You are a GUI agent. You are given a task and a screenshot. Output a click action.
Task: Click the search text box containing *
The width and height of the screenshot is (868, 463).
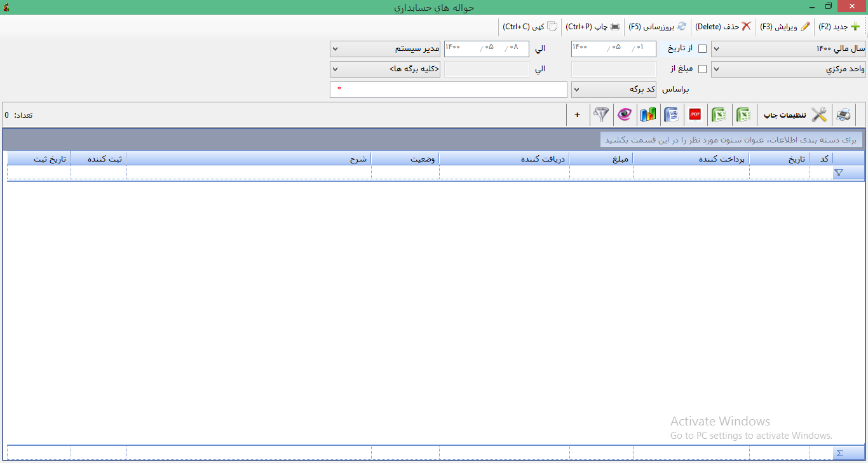pyautogui.click(x=448, y=90)
